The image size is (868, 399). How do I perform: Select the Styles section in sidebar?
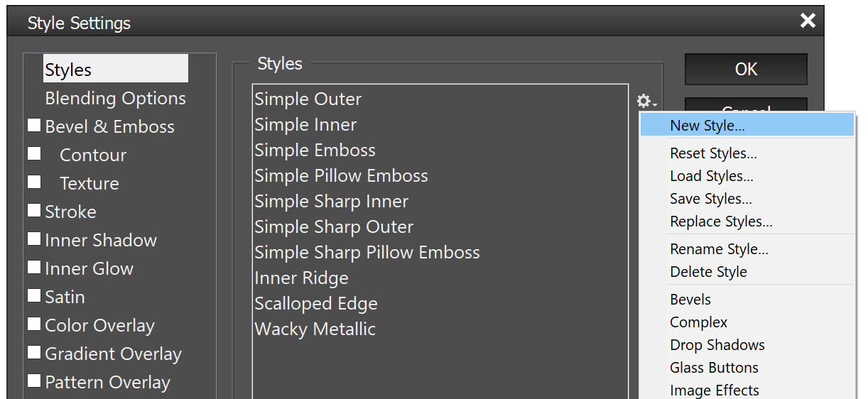pyautogui.click(x=68, y=70)
